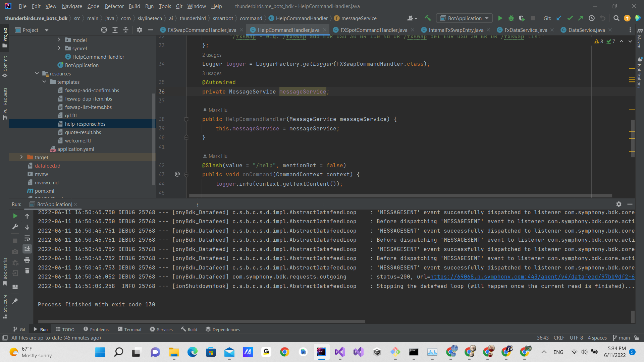
Task: Select help-response.hbs in the project tree
Action: click(85, 124)
